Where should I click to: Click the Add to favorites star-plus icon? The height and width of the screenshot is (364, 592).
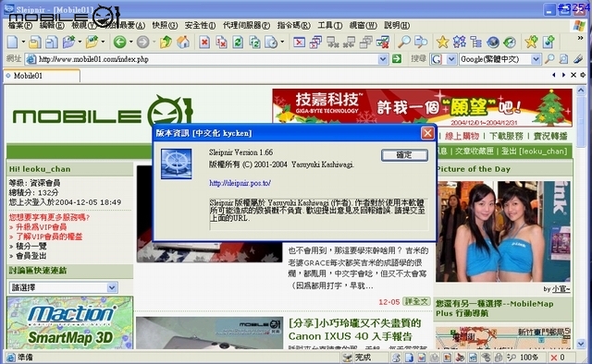coord(531,42)
